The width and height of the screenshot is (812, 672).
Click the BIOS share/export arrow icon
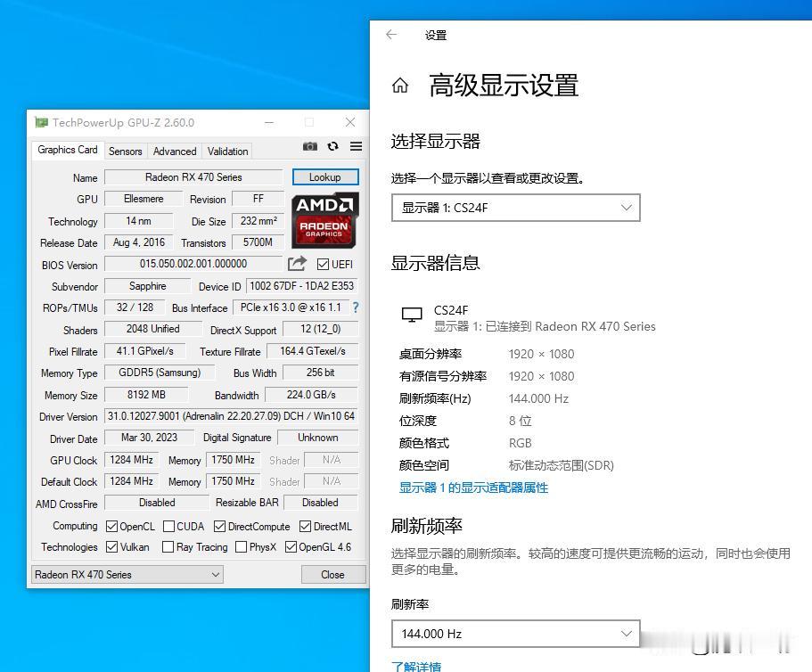click(297, 264)
